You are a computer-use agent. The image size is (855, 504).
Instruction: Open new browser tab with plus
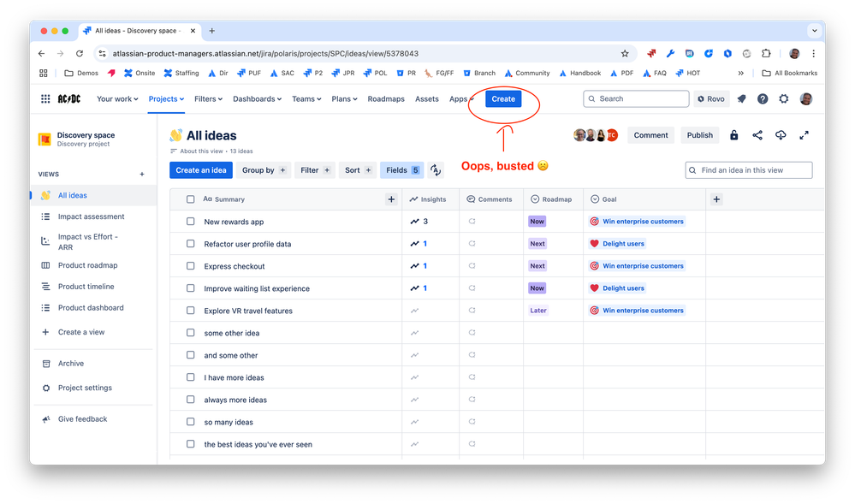click(x=212, y=31)
